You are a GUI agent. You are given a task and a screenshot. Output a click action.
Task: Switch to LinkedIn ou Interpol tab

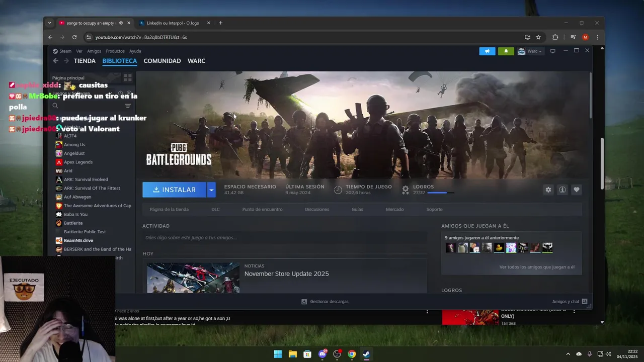(x=174, y=23)
